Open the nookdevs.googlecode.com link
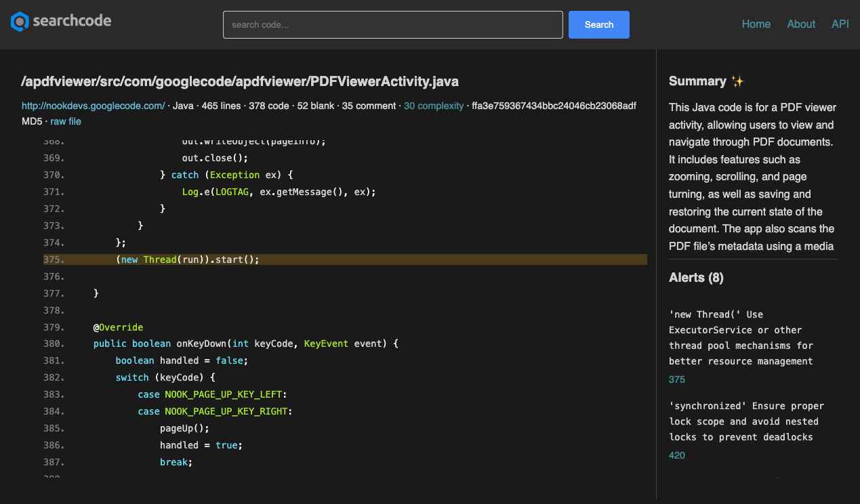 (94, 106)
